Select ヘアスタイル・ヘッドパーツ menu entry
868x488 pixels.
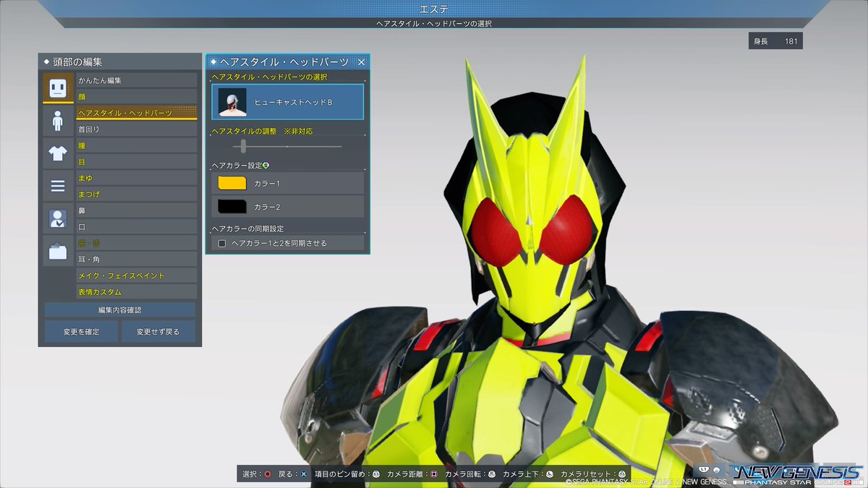pos(137,114)
